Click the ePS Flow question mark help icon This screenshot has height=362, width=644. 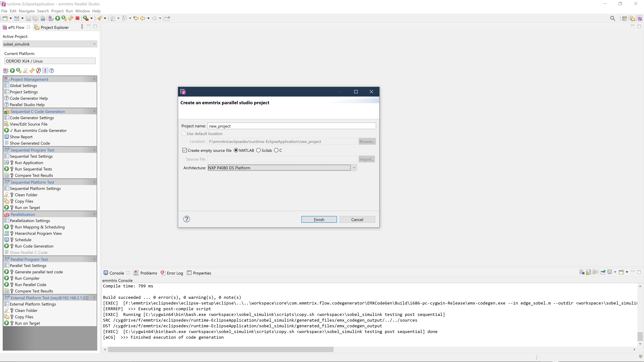click(52, 71)
